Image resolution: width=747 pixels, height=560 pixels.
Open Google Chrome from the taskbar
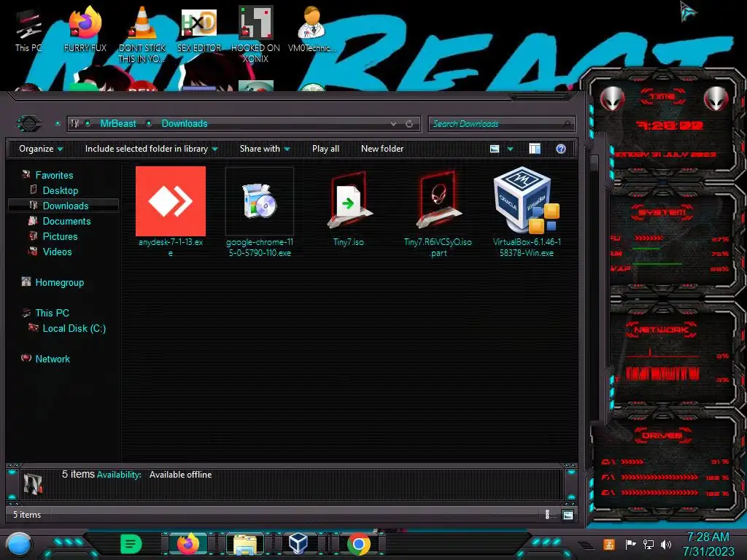pyautogui.click(x=359, y=544)
